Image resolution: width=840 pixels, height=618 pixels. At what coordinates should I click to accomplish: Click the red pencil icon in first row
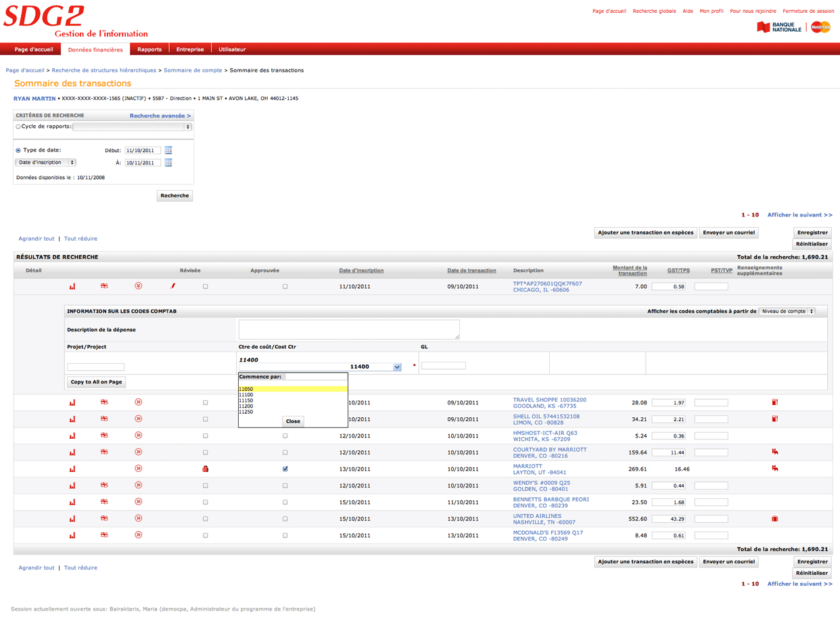click(x=172, y=286)
